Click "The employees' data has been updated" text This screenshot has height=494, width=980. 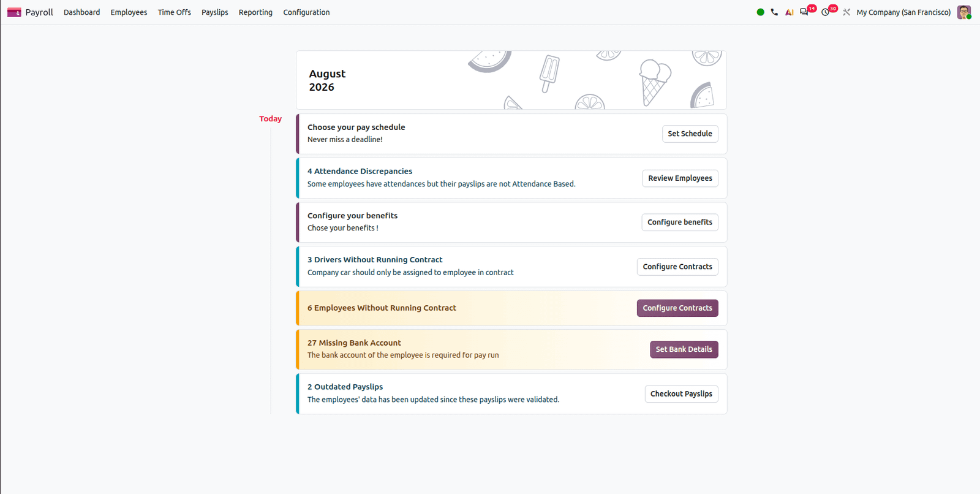434,400
